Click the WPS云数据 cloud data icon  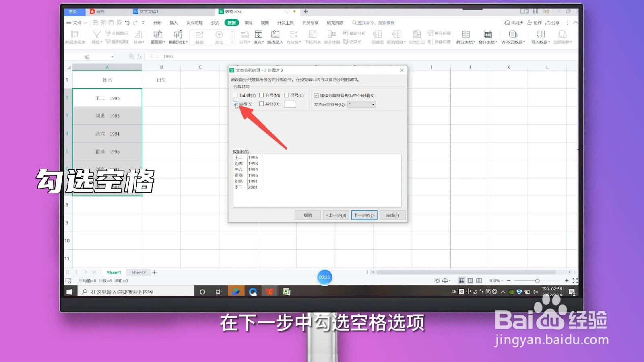tap(513, 35)
